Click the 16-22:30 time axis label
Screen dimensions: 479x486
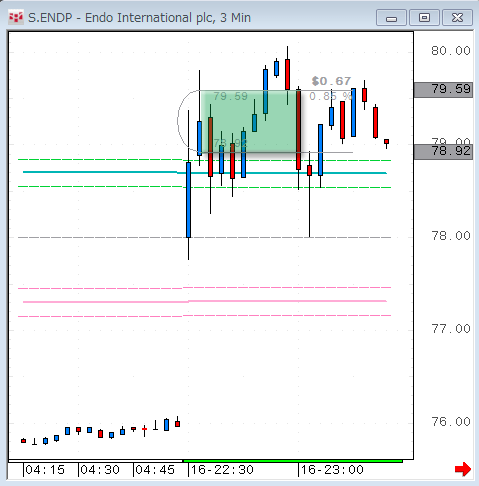222,470
